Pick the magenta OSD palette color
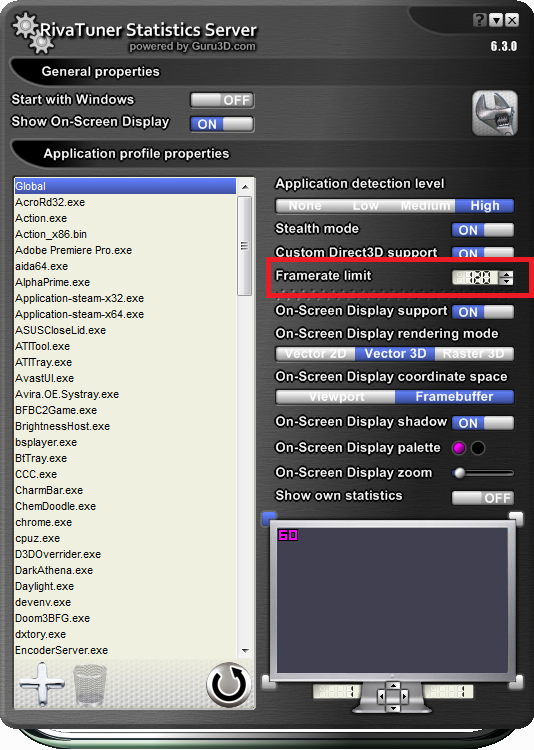534x750 pixels. click(x=459, y=448)
